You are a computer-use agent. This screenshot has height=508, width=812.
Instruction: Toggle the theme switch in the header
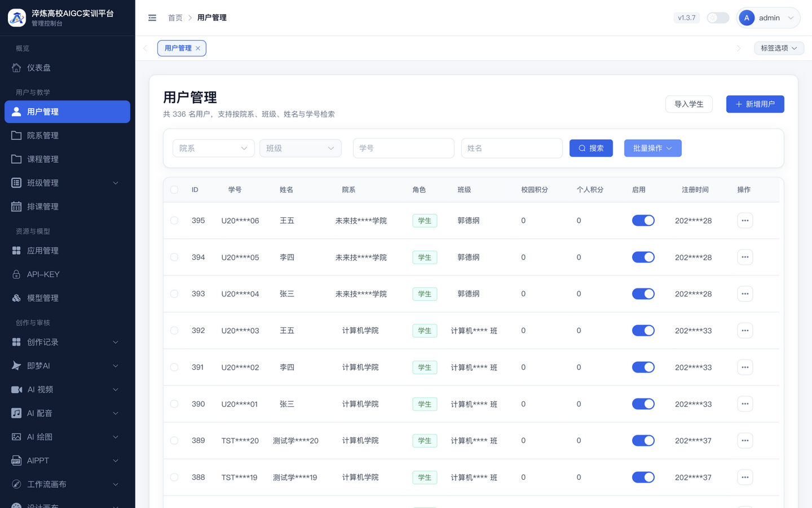(718, 18)
